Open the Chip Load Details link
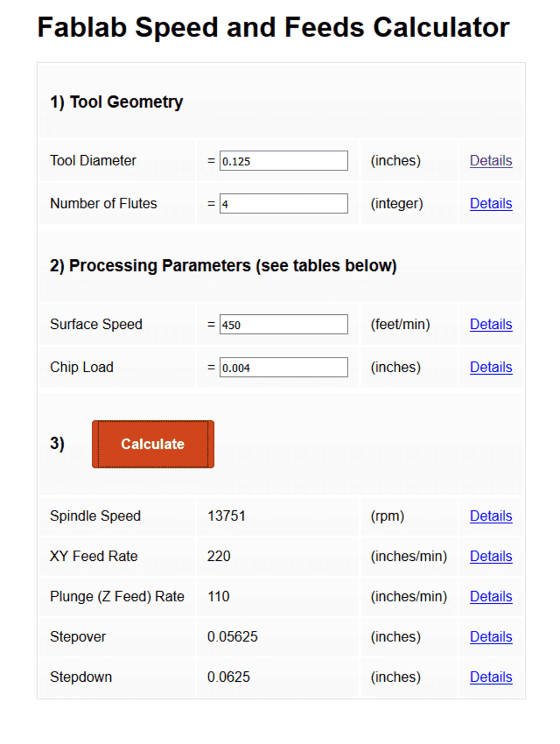 pyautogui.click(x=491, y=368)
